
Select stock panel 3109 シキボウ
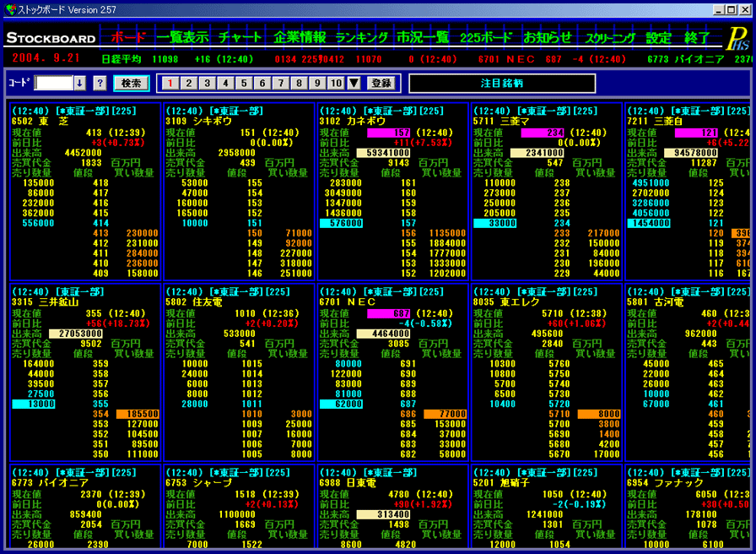[198, 121]
